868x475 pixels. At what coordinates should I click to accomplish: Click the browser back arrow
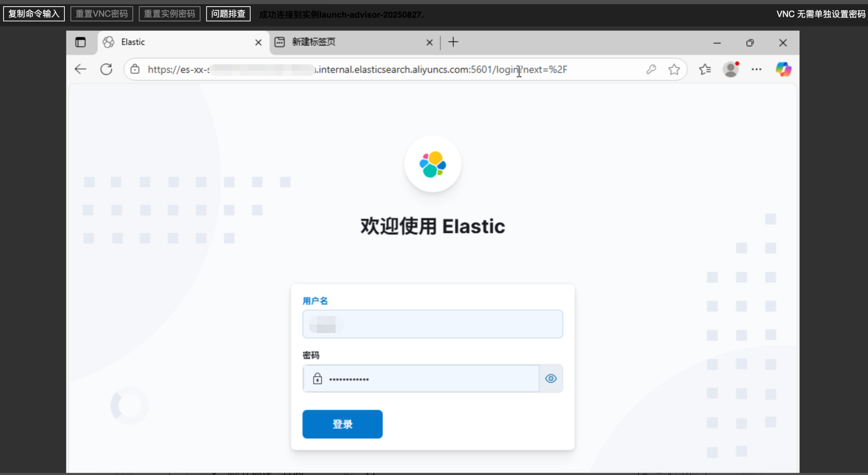tap(80, 69)
